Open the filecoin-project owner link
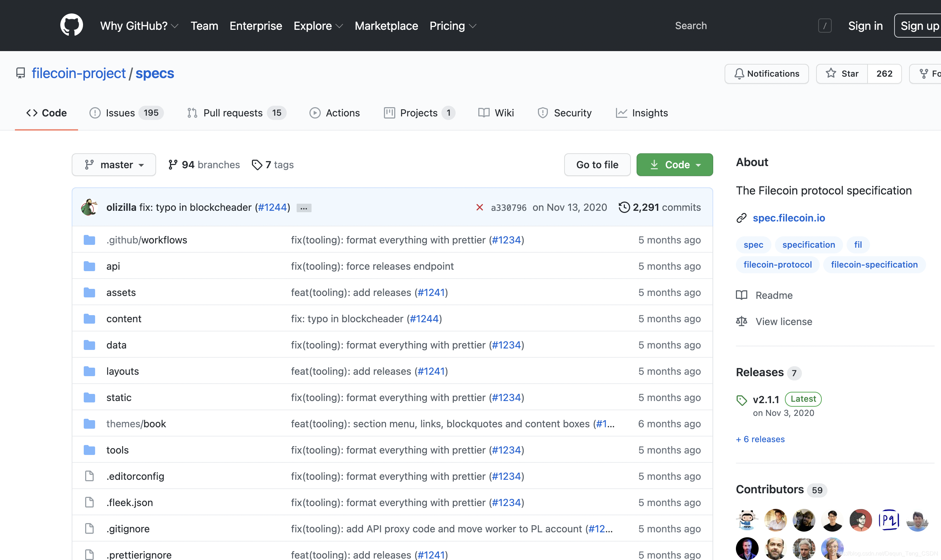The width and height of the screenshot is (941, 560). click(x=78, y=73)
